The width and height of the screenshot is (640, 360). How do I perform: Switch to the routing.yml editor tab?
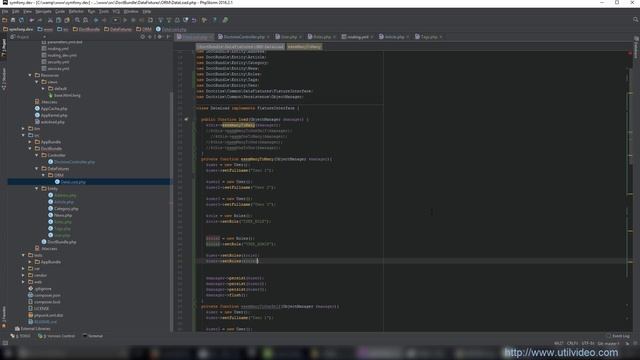click(x=357, y=37)
